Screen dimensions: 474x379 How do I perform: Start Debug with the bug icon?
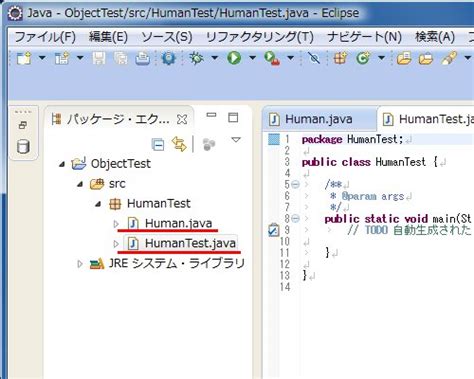(x=196, y=58)
